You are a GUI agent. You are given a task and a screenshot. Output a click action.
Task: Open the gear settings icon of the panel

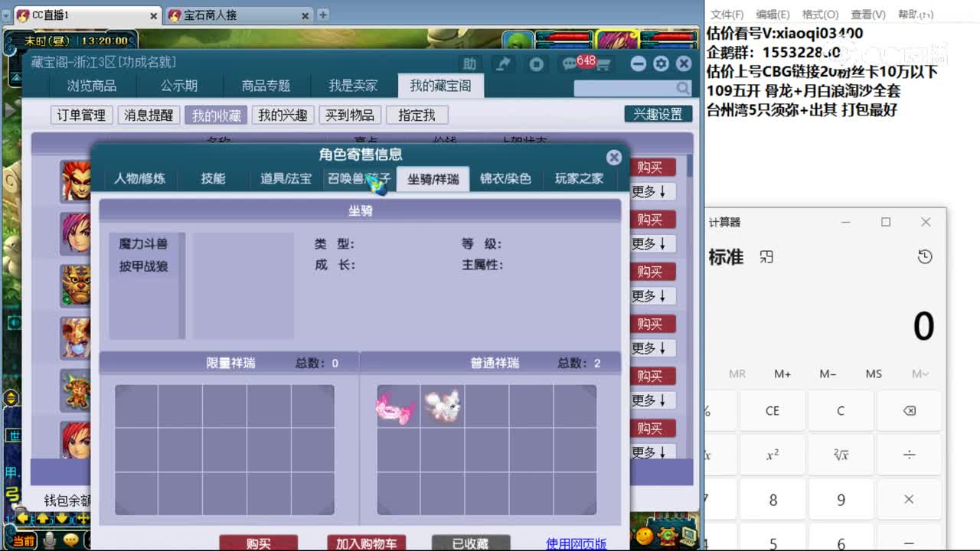click(661, 64)
